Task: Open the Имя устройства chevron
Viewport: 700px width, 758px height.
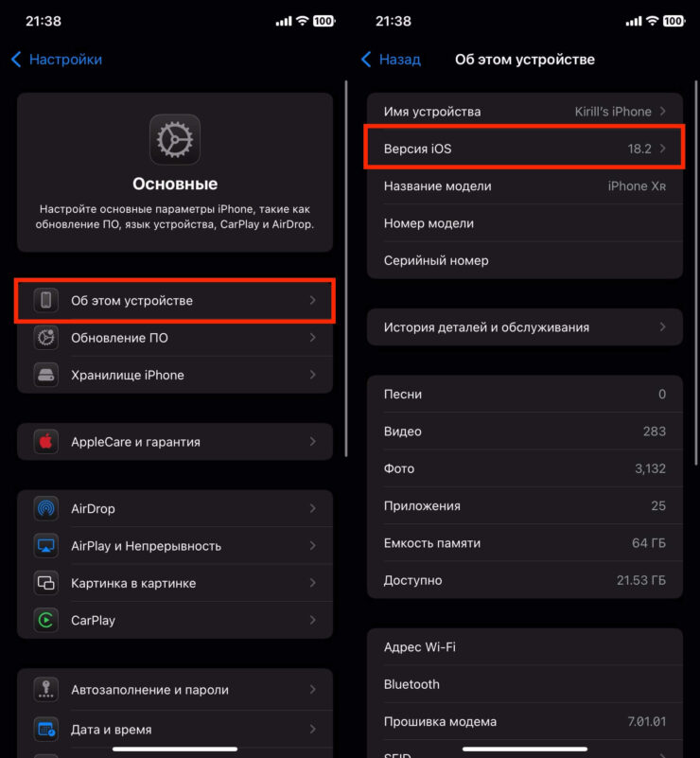Action: 663,112
